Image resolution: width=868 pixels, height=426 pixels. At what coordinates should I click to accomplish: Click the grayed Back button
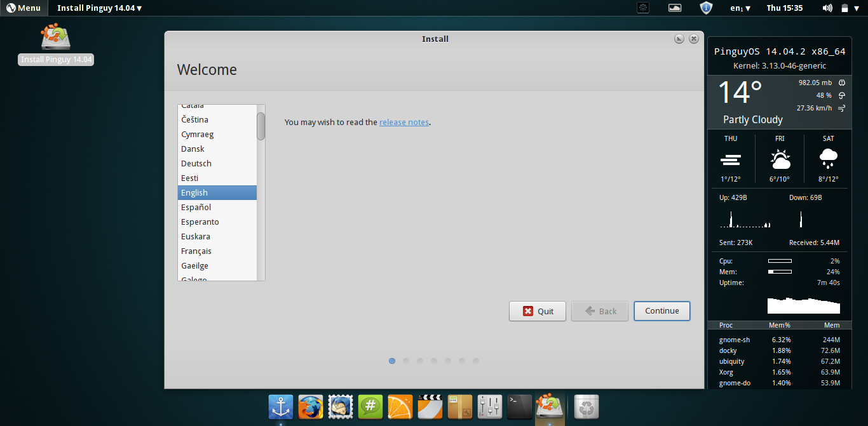point(600,311)
